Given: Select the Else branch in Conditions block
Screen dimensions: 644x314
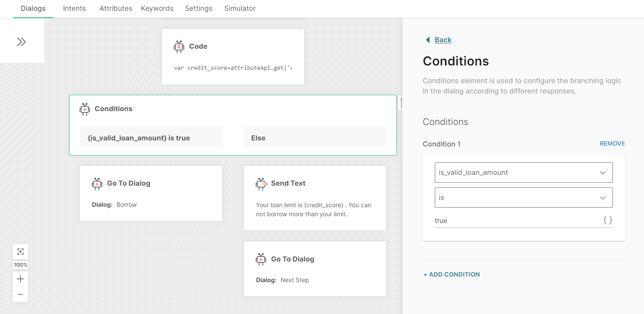Looking at the screenshot, I should point(314,138).
